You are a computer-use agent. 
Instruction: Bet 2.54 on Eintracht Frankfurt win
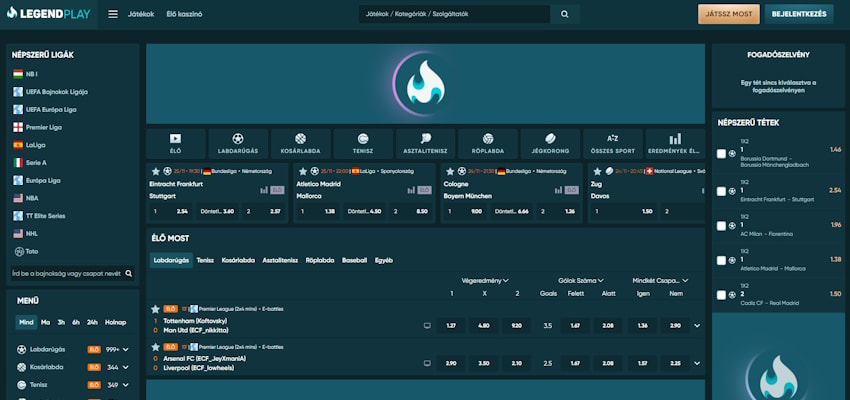(170, 211)
